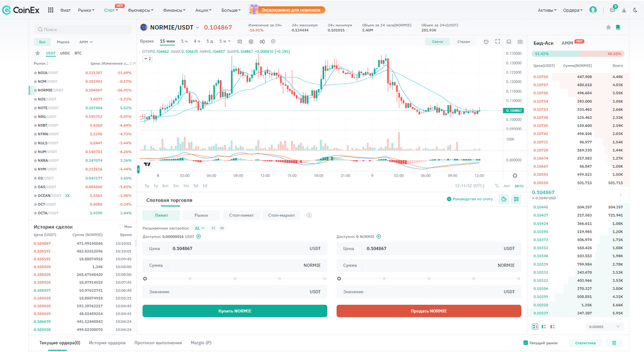Click the add alert plus circle icon
Image resolution: width=644 pixels, height=352 pixels.
coord(273,41)
